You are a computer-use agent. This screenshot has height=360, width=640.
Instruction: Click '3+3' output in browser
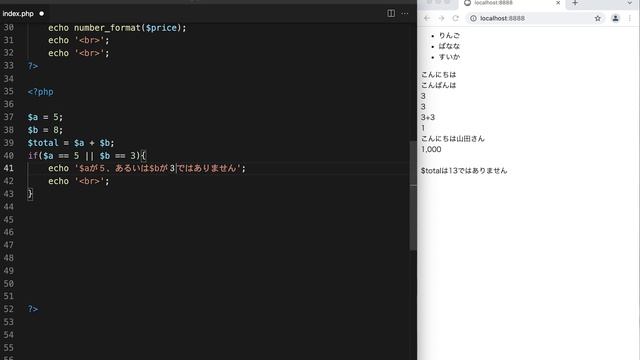(428, 117)
